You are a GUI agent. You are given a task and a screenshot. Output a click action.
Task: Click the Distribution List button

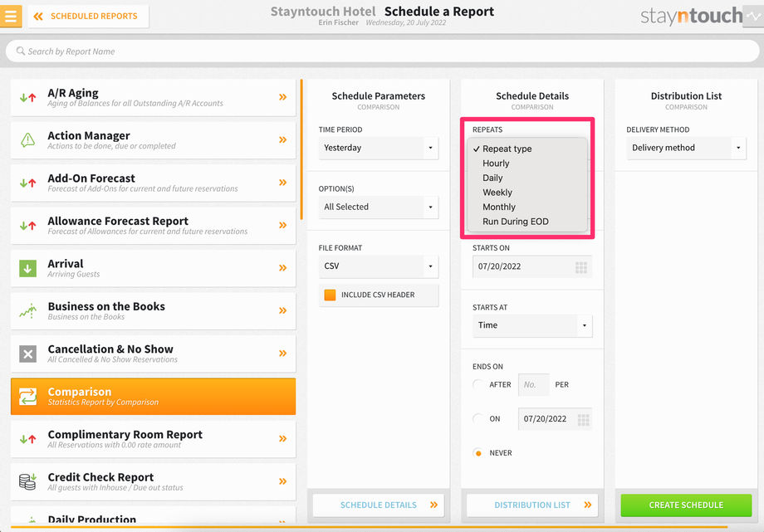click(x=532, y=505)
